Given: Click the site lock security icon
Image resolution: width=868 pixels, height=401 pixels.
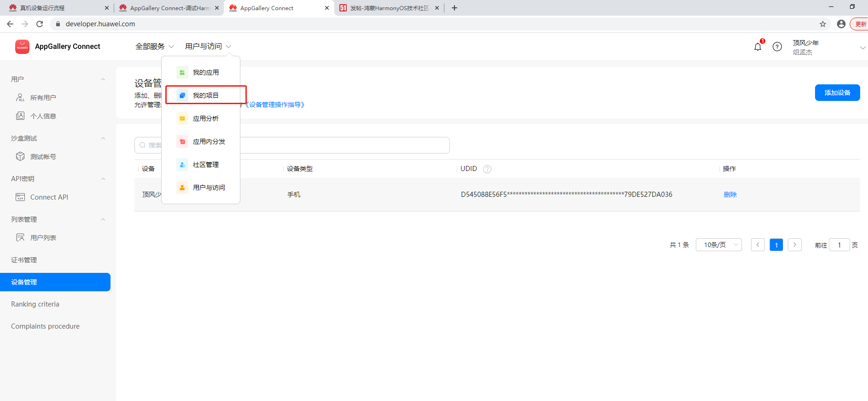Looking at the screenshot, I should tap(58, 24).
